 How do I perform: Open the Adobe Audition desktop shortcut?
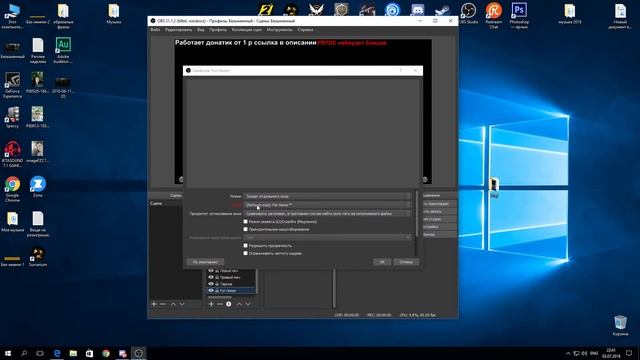[x=63, y=50]
